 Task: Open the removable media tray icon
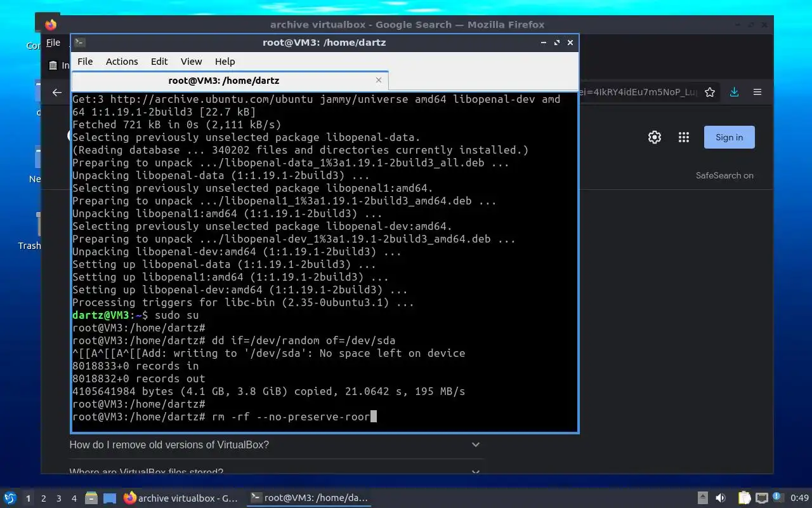(703, 498)
